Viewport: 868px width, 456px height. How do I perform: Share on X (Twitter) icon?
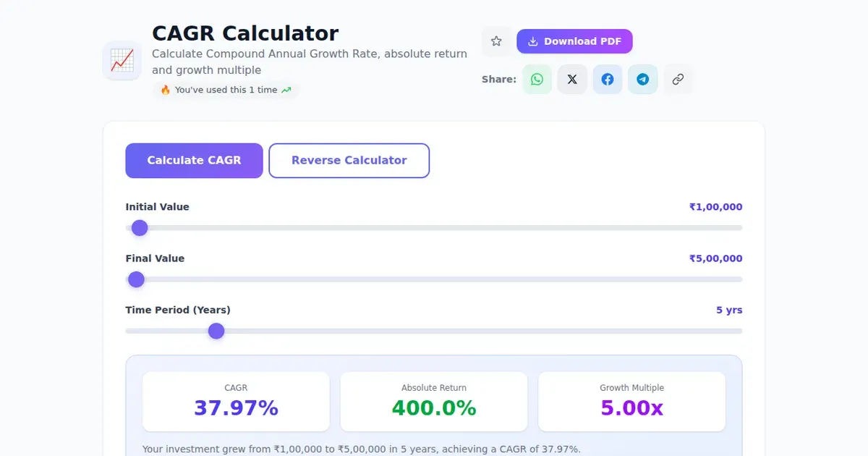coord(572,80)
